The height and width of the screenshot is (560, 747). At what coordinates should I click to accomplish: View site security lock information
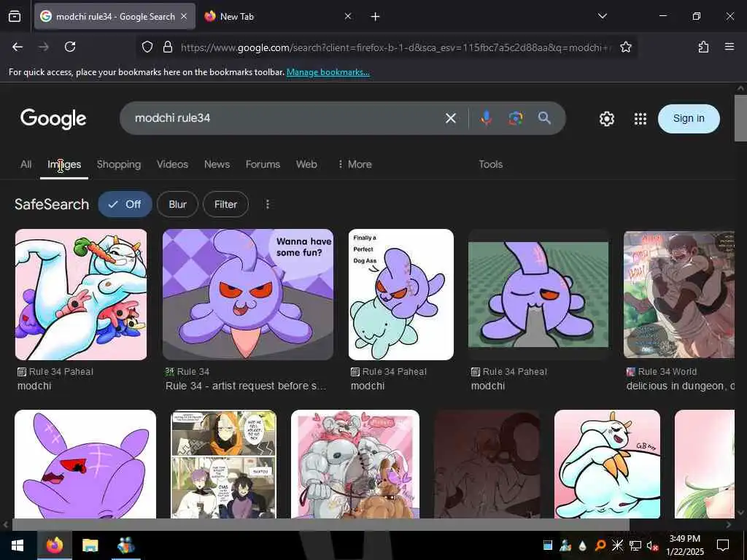click(168, 47)
